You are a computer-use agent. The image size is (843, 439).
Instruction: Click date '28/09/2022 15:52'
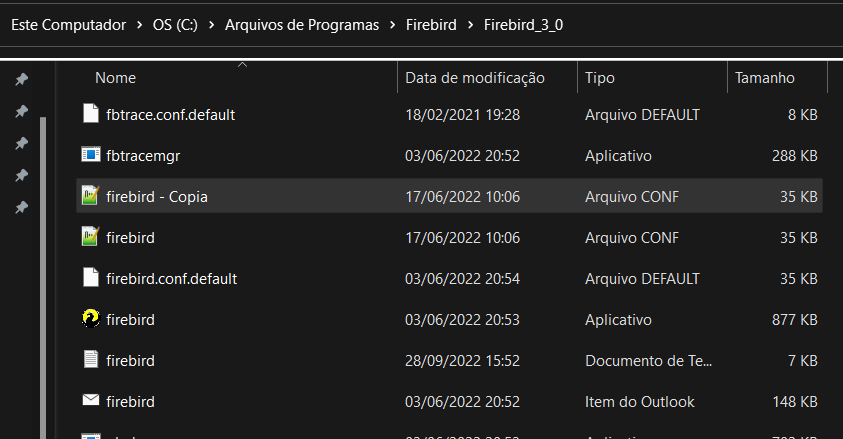(x=462, y=361)
